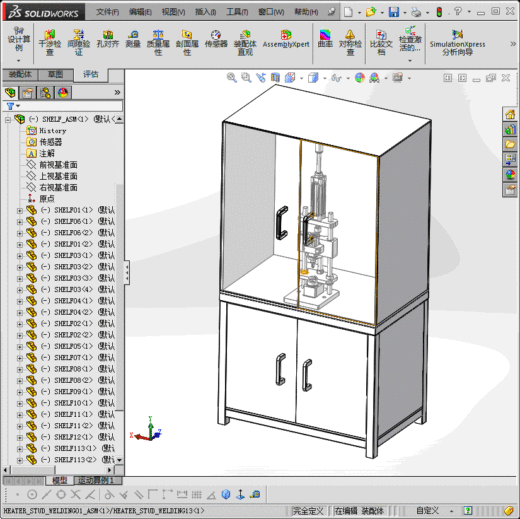The height and width of the screenshot is (519, 520).
Task: Open Assembly Visualization (装配体直观)
Action: click(x=245, y=43)
